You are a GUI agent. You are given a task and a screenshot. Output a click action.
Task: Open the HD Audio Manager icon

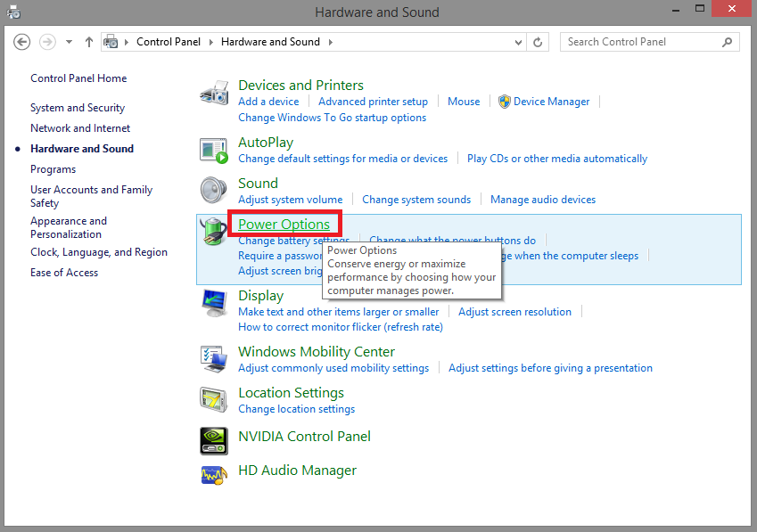(215, 472)
